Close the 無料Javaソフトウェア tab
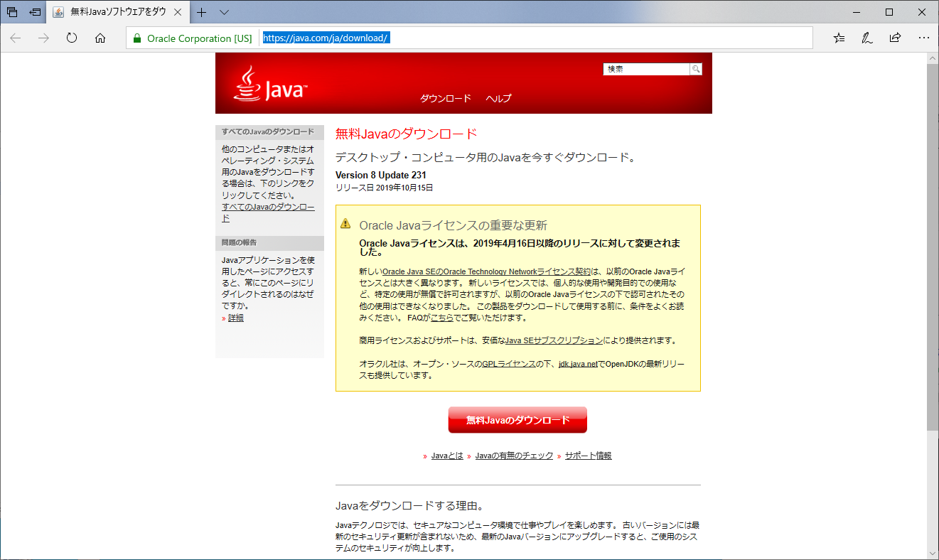Image resolution: width=939 pixels, height=560 pixels. pos(178,12)
